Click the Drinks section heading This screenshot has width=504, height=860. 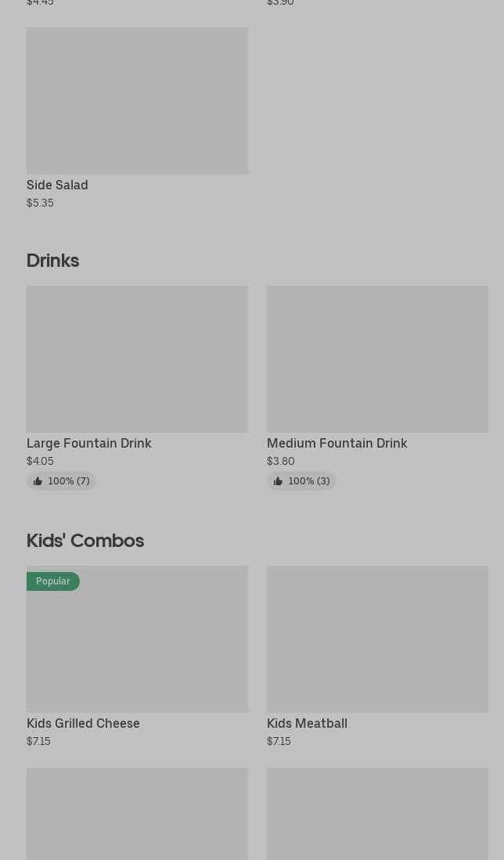(52, 260)
